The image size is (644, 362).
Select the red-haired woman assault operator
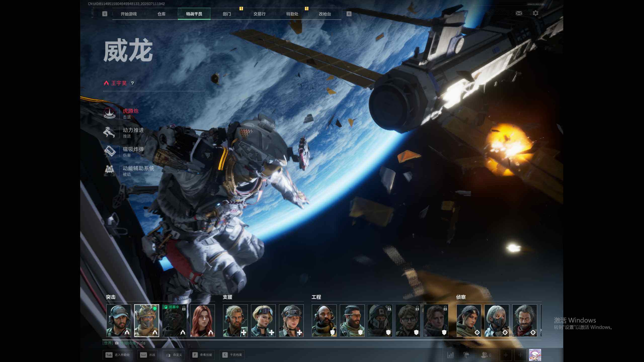[203, 321]
